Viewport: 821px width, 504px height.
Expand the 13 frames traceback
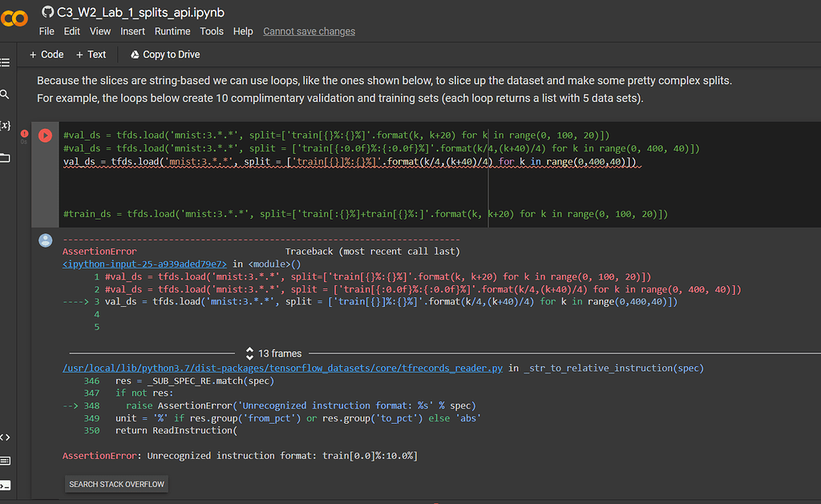coord(273,353)
